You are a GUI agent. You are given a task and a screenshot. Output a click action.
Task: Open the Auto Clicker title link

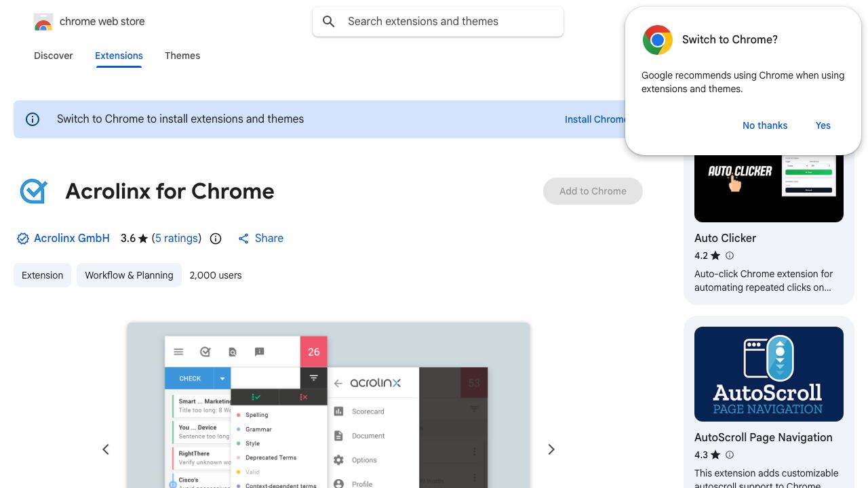click(x=725, y=238)
